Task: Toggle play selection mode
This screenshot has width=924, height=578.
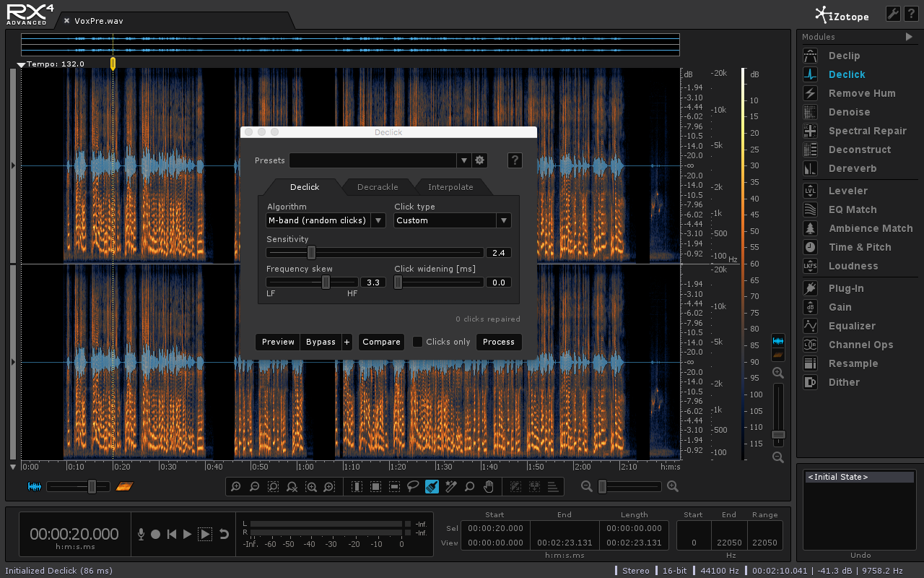Action: 205,535
